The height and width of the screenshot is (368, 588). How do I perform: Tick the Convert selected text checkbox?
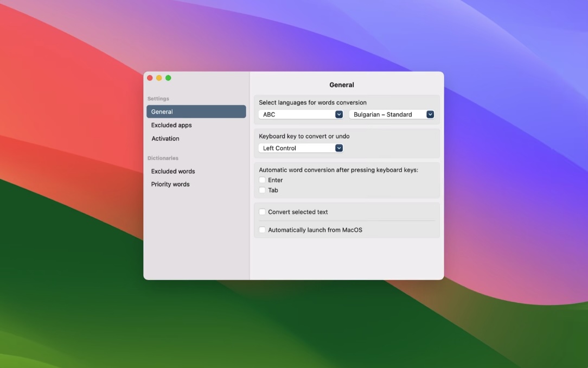262,212
